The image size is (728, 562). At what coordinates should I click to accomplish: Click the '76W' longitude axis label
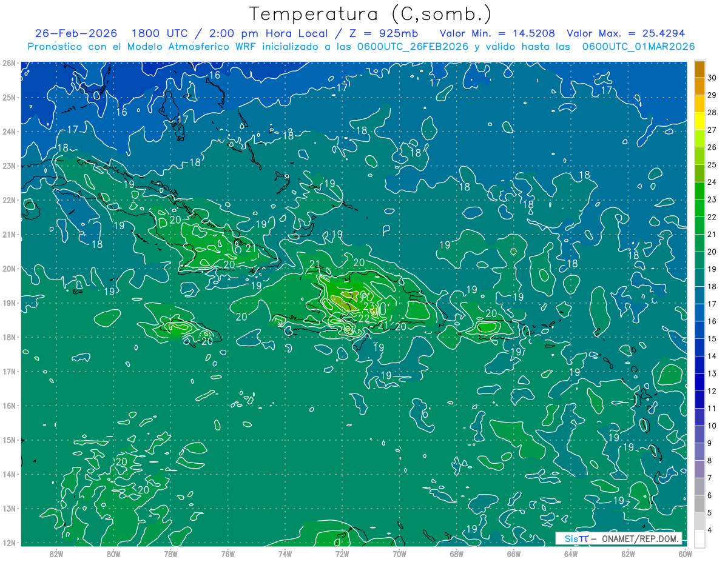point(228,554)
